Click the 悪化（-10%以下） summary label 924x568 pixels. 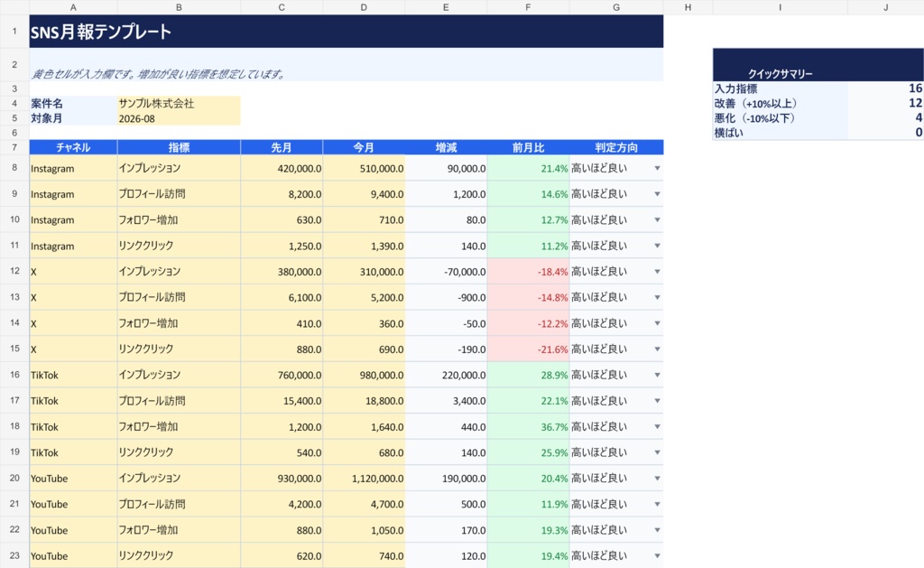pos(781,118)
